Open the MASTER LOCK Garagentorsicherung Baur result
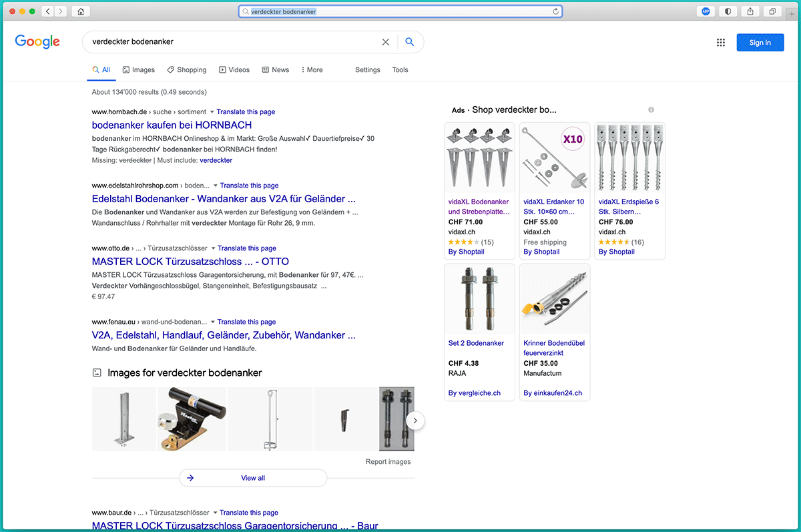The width and height of the screenshot is (801, 532). [x=235, y=526]
